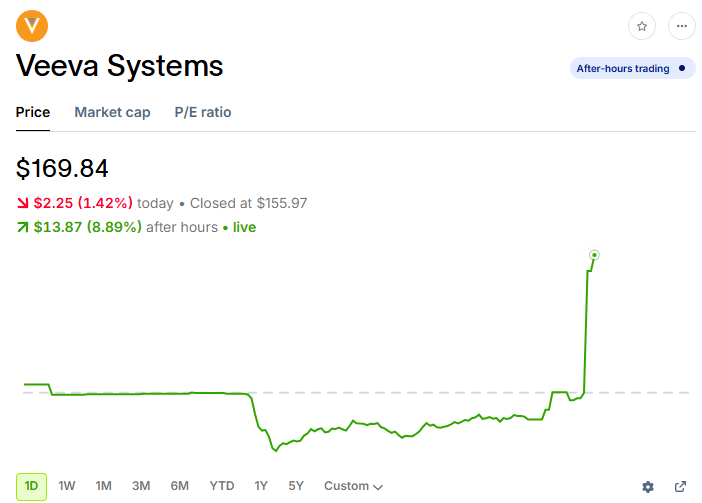
Task: Click the 'Closed at $155.97' text
Action: [248, 203]
